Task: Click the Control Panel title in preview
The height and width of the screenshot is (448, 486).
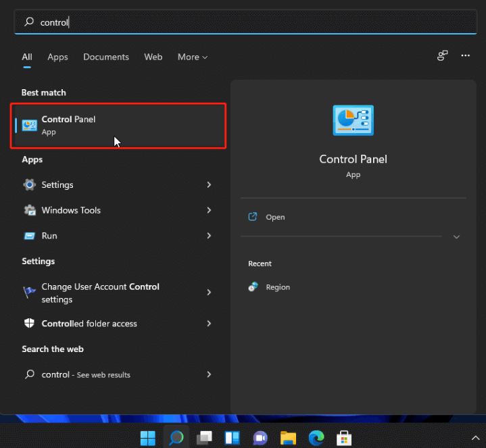Action: pyautogui.click(x=353, y=159)
